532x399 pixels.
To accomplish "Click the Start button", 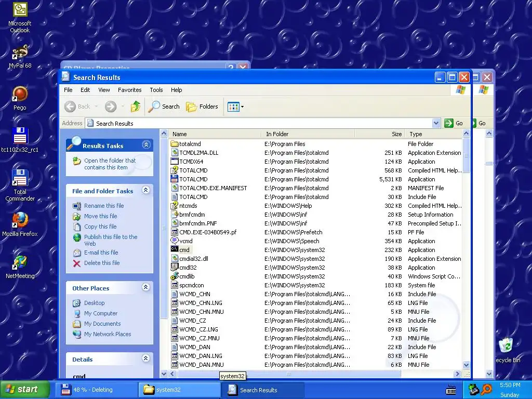I will coord(24,390).
